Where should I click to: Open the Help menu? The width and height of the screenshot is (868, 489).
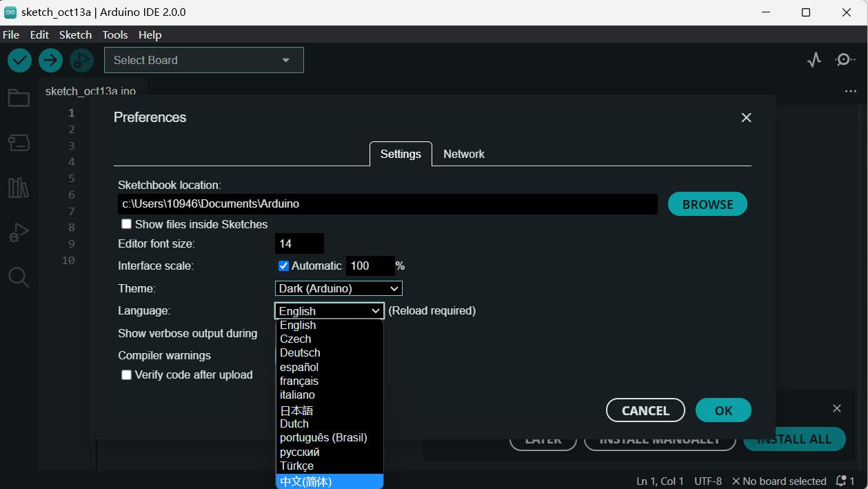pyautogui.click(x=150, y=34)
